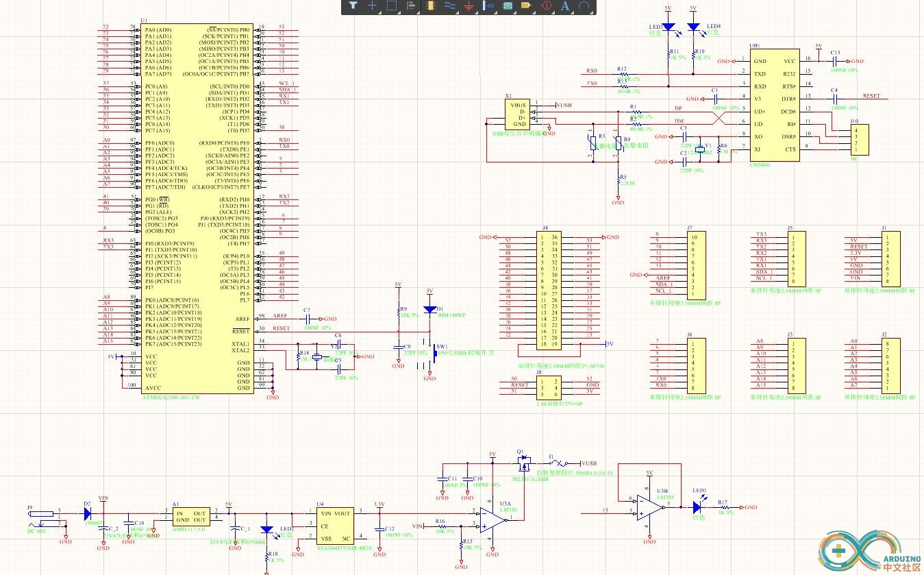Select the D1 port placement tool
Viewport: 924px width, 575px height.
coord(527,5)
